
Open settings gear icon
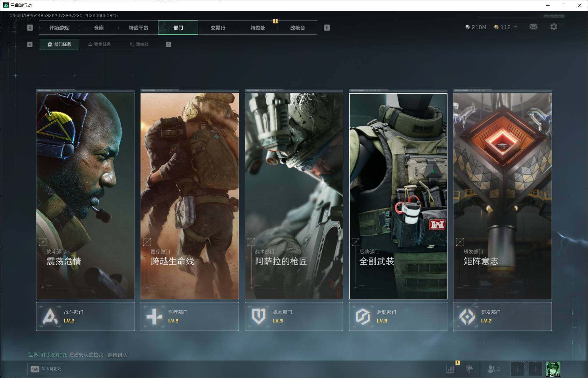point(554,27)
